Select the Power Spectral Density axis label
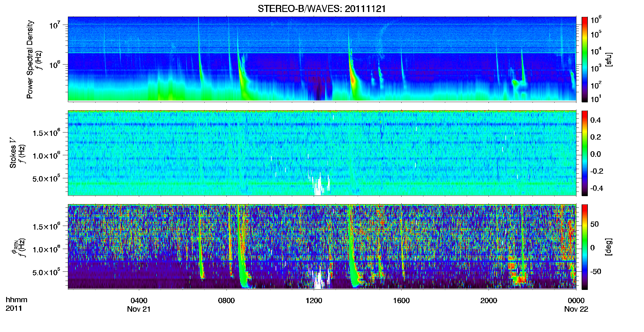The height and width of the screenshot is (332, 644). (x=30, y=59)
